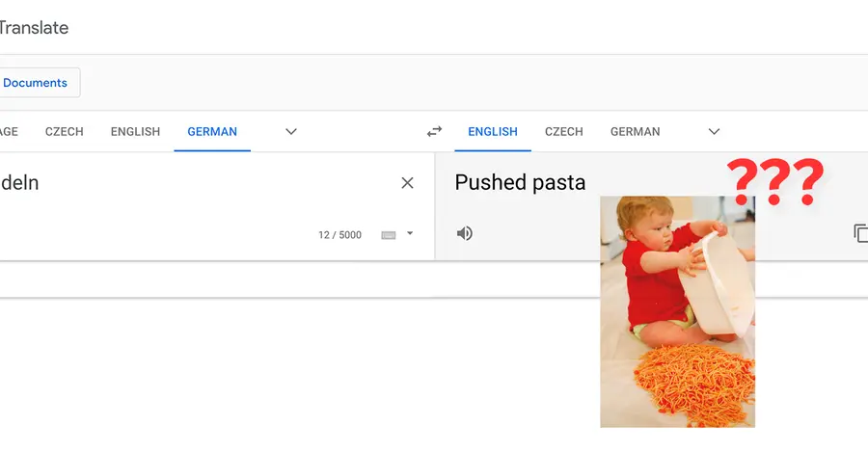The width and height of the screenshot is (868, 452).
Task: Click the partially visible detect-language source tab
Action: point(8,132)
